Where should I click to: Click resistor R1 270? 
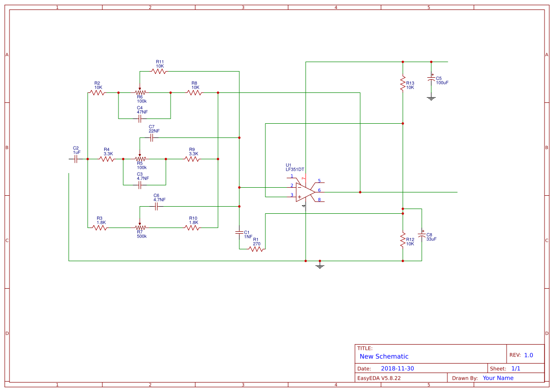click(256, 248)
